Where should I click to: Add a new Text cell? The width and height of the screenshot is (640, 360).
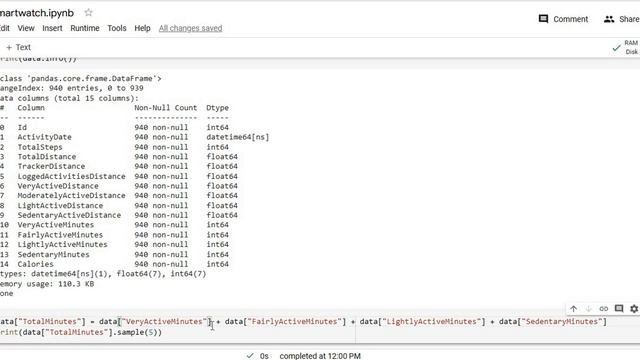(18, 47)
